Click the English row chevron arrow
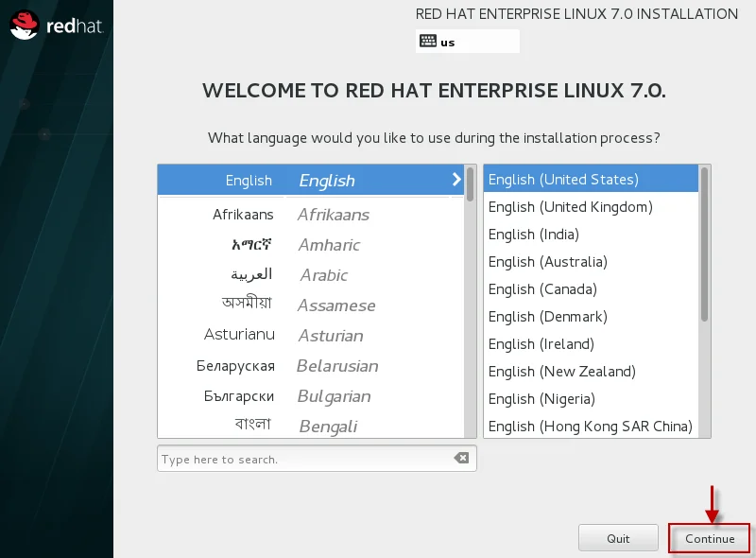This screenshot has height=558, width=756. [x=456, y=180]
